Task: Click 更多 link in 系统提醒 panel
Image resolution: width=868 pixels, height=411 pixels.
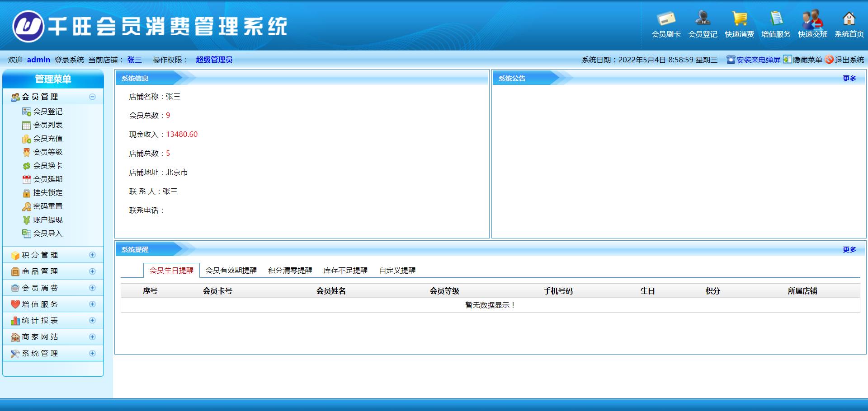Action: click(849, 250)
